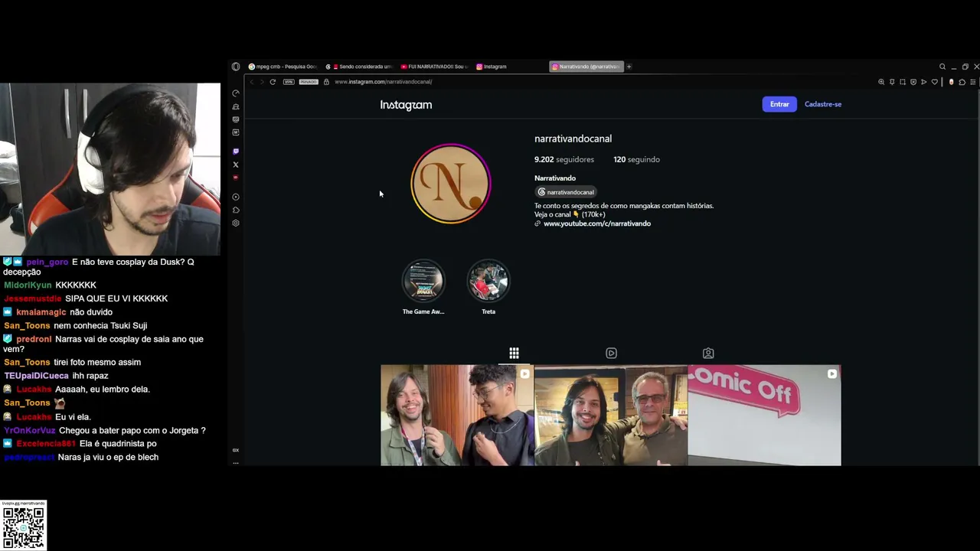This screenshot has width=980, height=551.
Task: Open the easy setup menu icon
Action: tap(973, 82)
